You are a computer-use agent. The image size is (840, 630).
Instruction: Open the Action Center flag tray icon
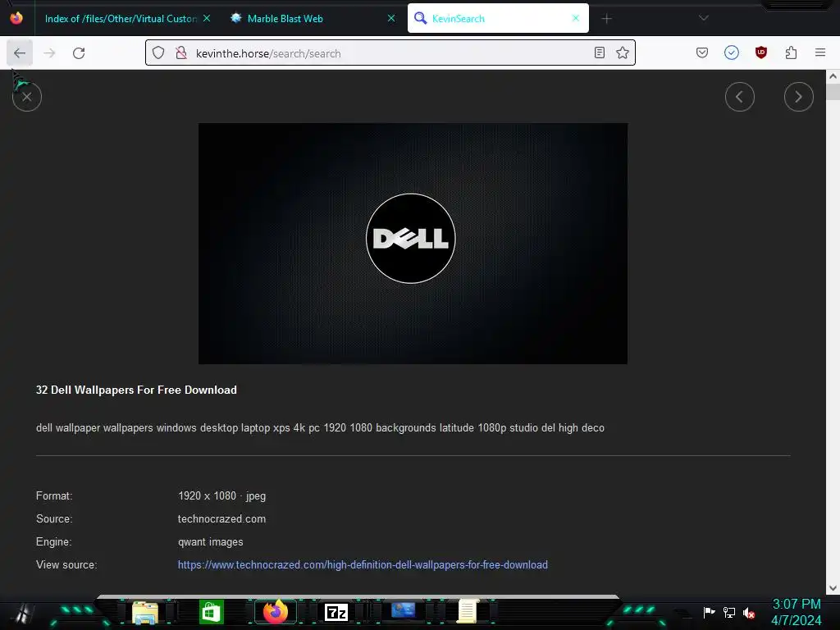coord(709,612)
